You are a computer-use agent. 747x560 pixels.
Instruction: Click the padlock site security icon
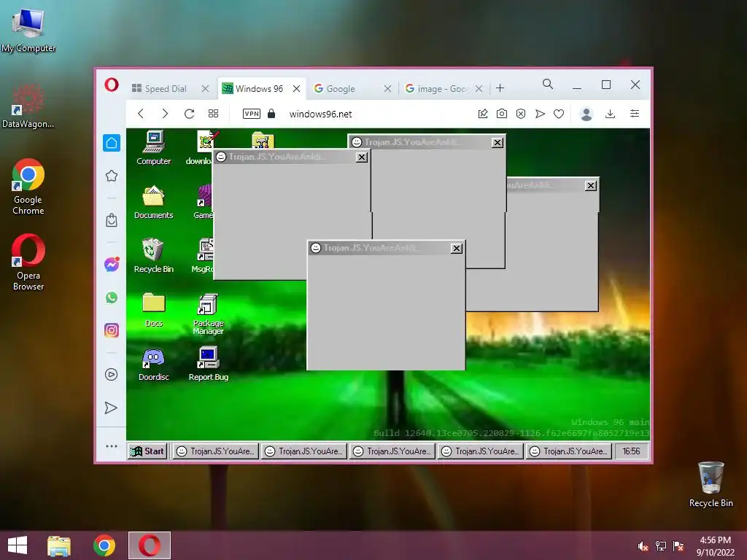271,113
